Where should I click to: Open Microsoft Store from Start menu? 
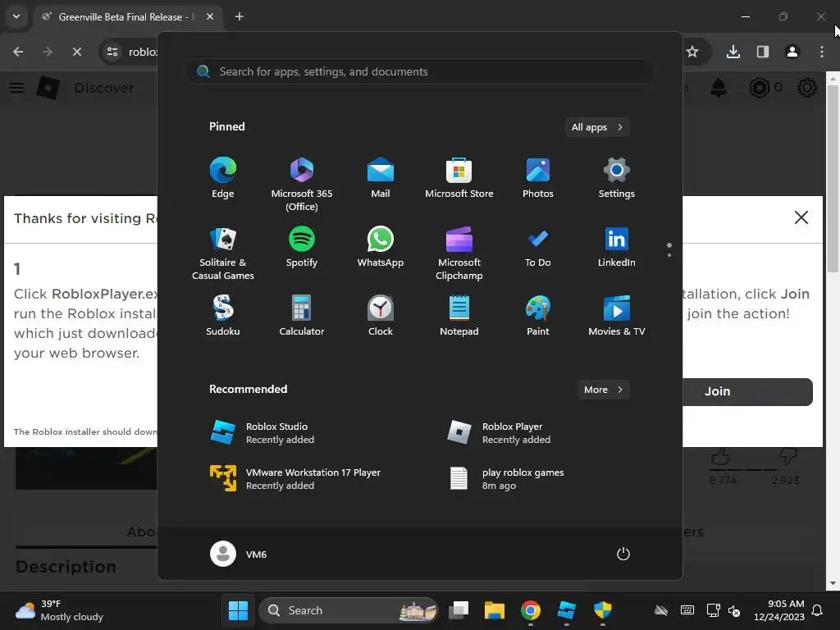click(x=459, y=178)
